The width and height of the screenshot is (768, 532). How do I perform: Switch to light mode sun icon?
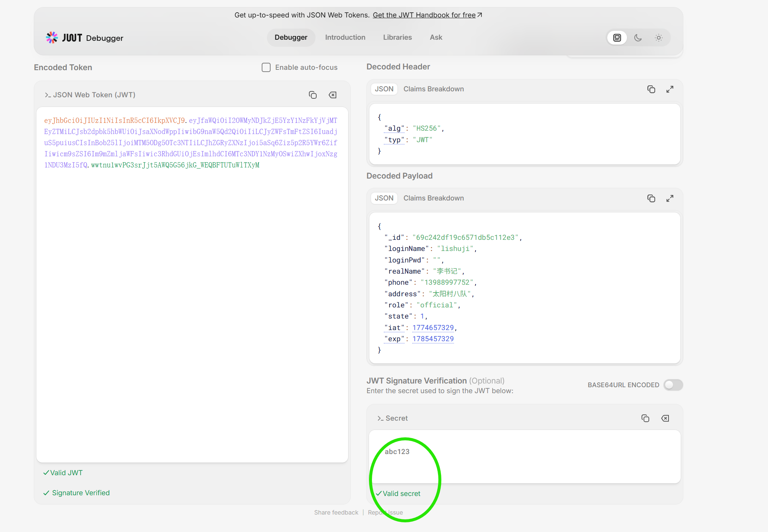tap(658, 38)
